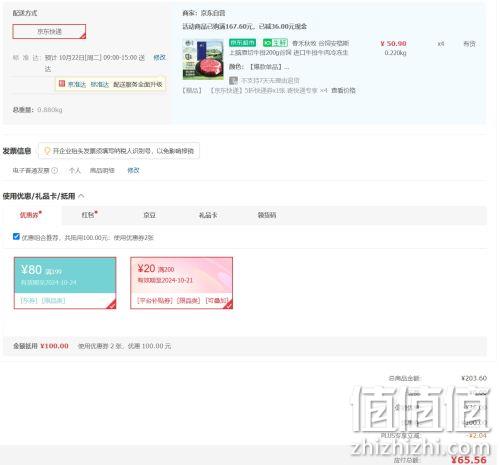Click the no 7-day return policy icon
Viewport: 500px width, 465px height.
pos(233,80)
